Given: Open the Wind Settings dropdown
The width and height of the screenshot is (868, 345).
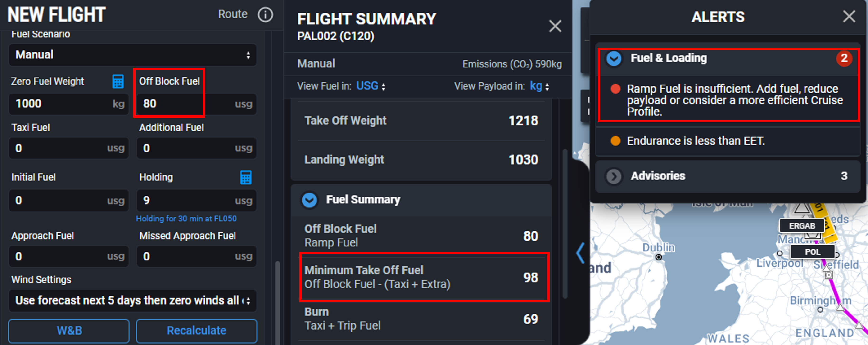Looking at the screenshot, I should 133,300.
